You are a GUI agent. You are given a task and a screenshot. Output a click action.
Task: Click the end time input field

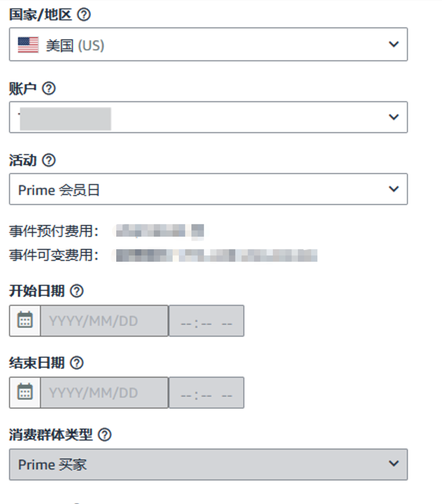[x=206, y=392]
